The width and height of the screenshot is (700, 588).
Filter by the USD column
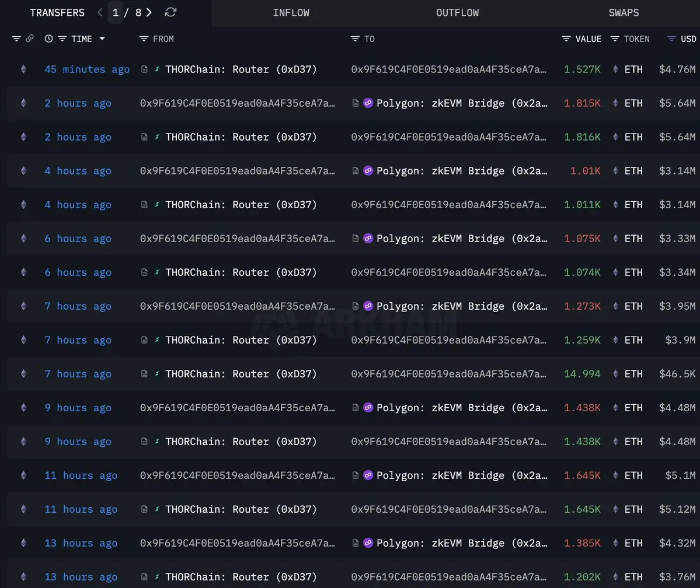[x=671, y=39]
